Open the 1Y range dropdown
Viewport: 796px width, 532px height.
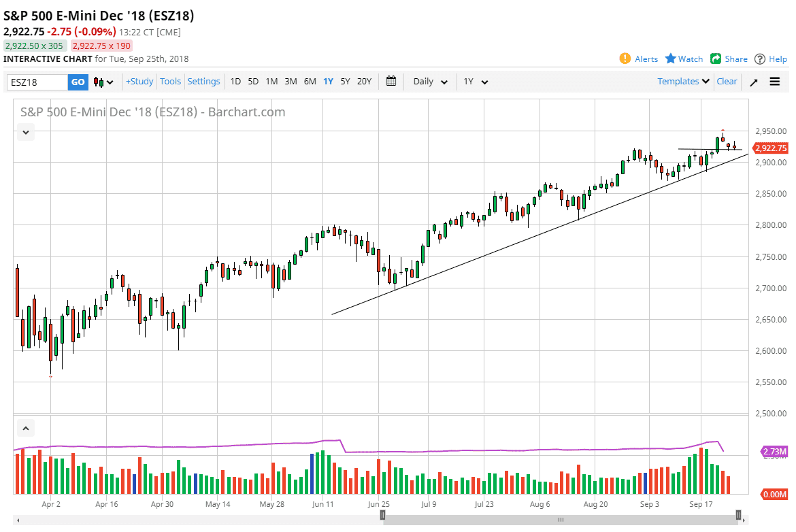coord(474,81)
